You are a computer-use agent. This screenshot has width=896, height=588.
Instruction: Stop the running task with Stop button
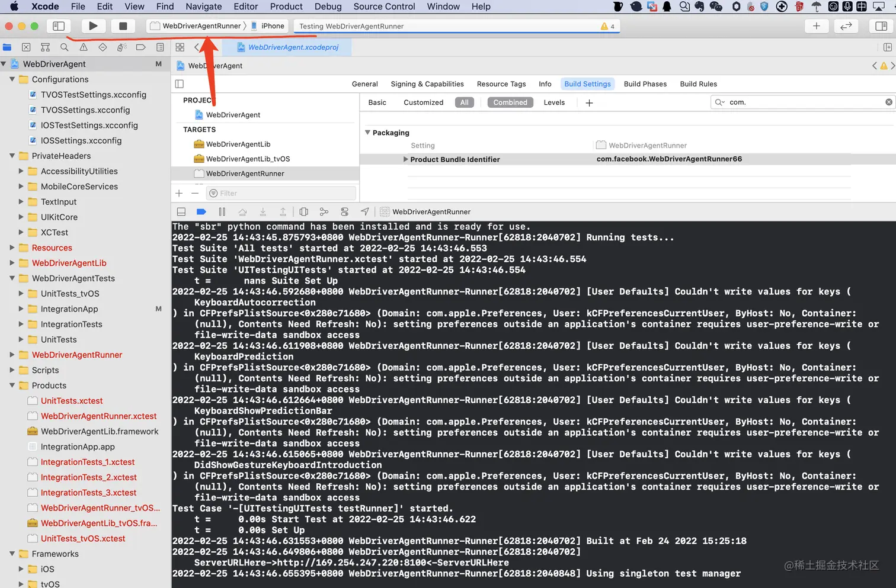[123, 26]
